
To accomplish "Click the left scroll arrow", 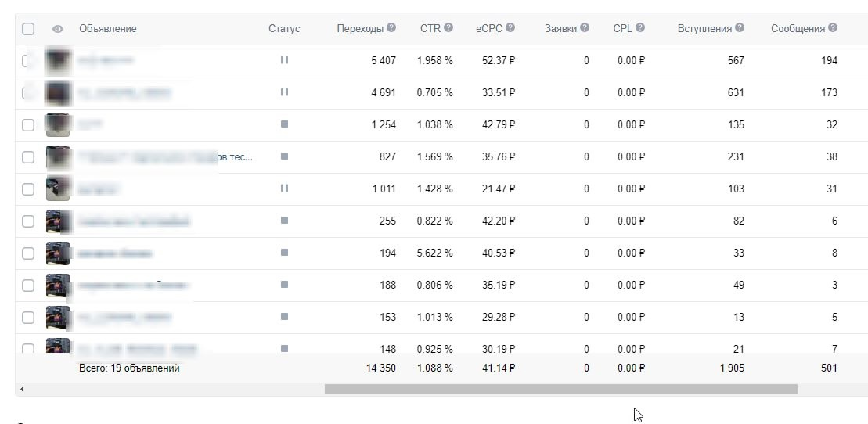I will coord(22,389).
